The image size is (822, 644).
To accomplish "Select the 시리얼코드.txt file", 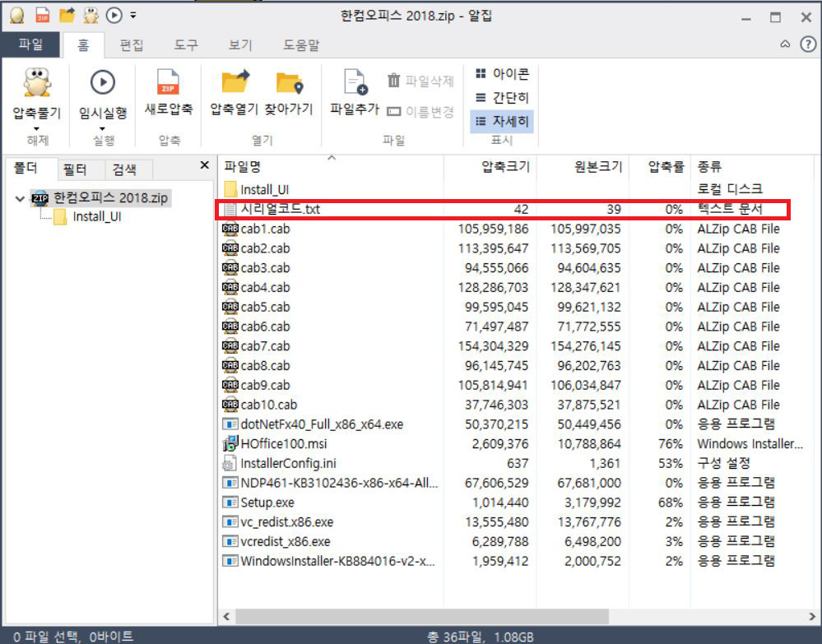I will tap(272, 209).
